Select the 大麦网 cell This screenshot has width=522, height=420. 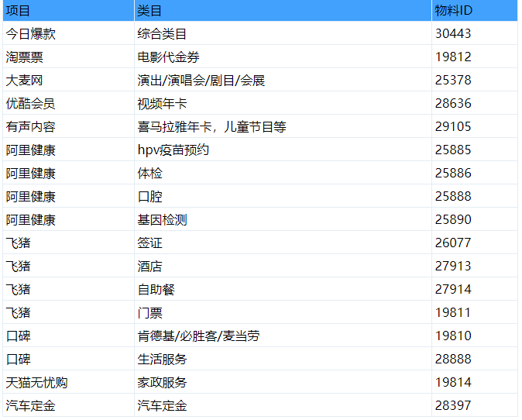click(x=68, y=80)
